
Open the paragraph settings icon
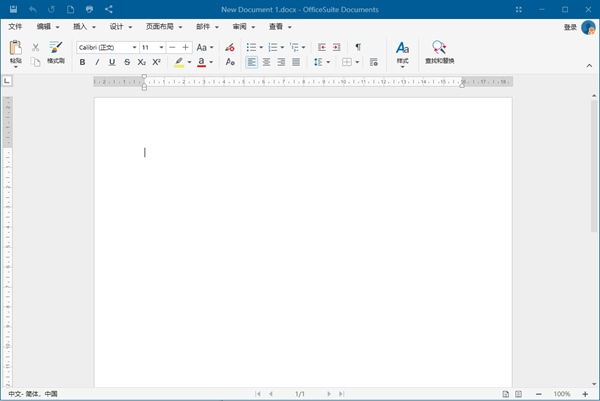[x=374, y=62]
